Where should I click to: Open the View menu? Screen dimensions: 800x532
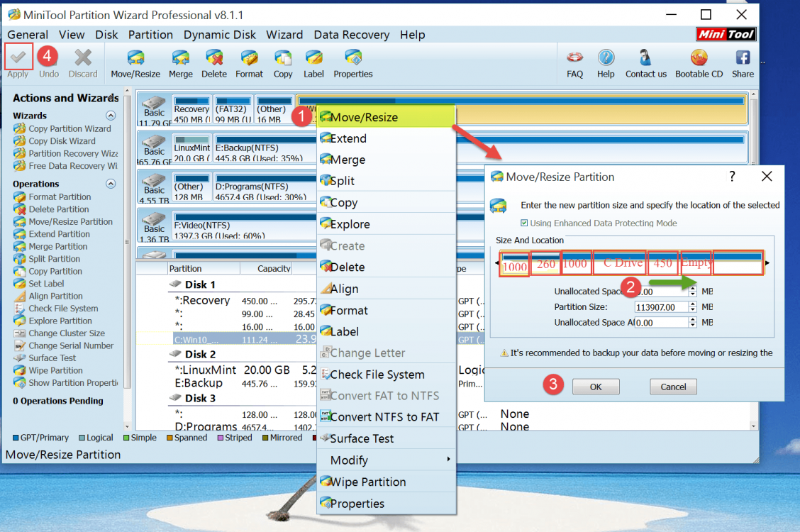[72, 35]
